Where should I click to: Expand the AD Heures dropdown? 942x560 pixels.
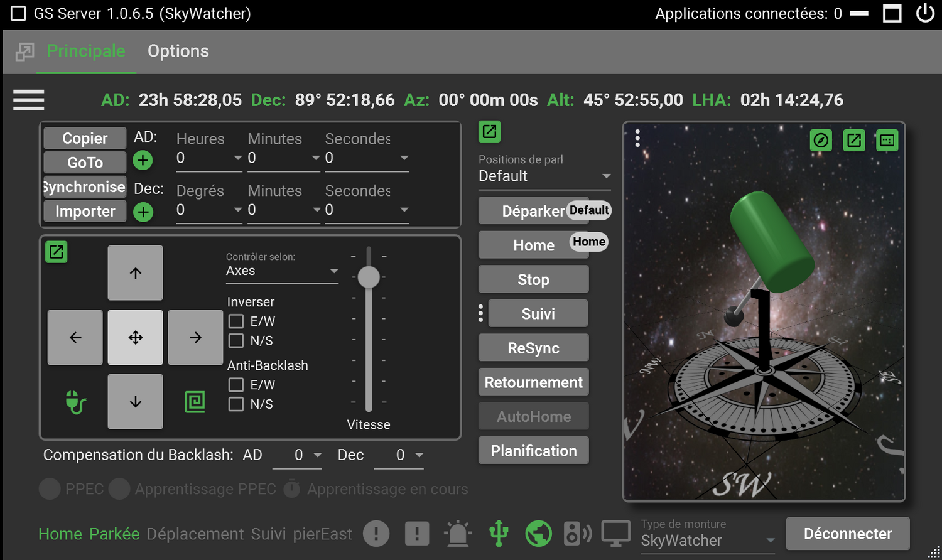point(209,158)
